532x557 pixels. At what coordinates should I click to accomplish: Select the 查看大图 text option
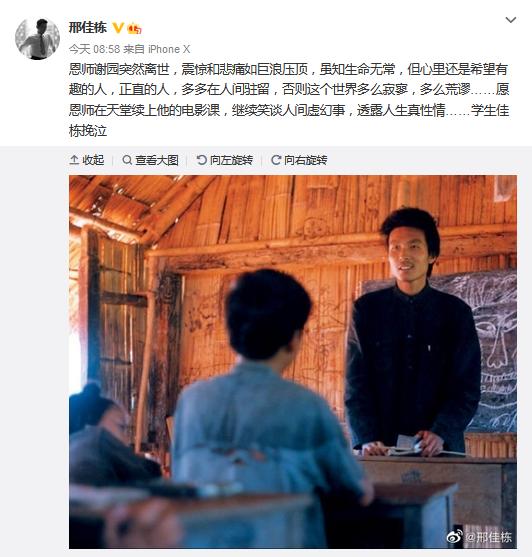(x=157, y=160)
